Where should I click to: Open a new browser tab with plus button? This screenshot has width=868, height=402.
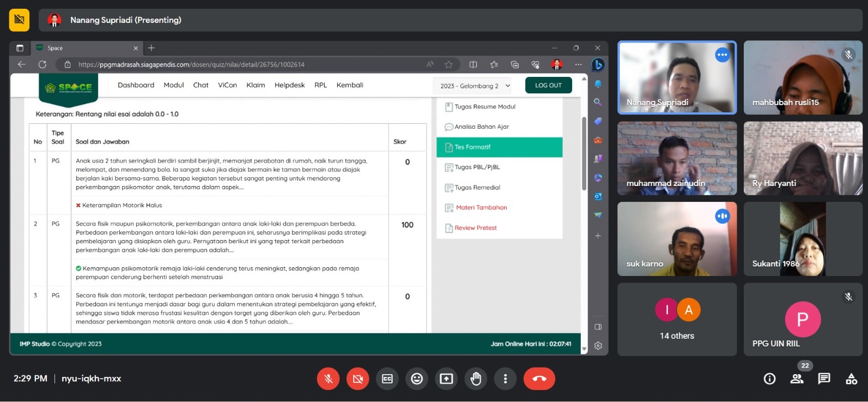[151, 48]
